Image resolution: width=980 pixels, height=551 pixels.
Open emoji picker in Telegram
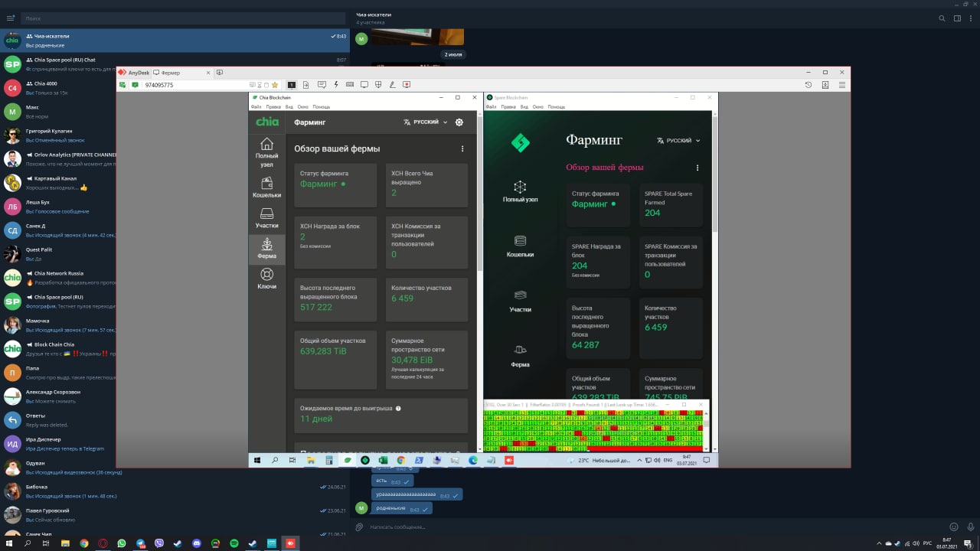(954, 527)
